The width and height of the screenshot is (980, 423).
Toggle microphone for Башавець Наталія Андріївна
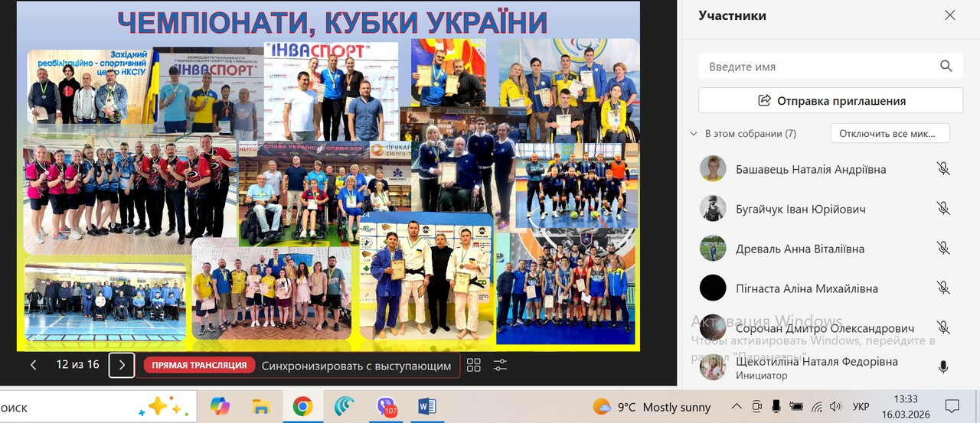(x=943, y=169)
